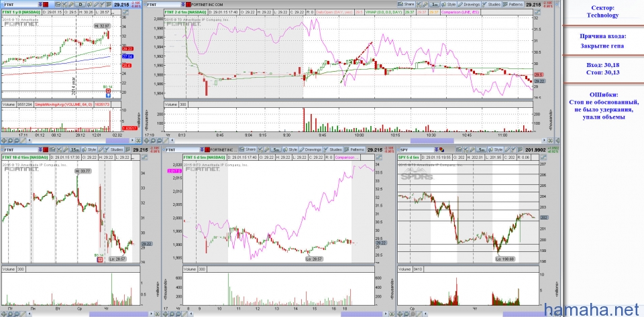This screenshot has height=317, width=644.
Task: Click FTNT 2 d 1m [NASDAQ] chart label
Action: (x=185, y=12)
